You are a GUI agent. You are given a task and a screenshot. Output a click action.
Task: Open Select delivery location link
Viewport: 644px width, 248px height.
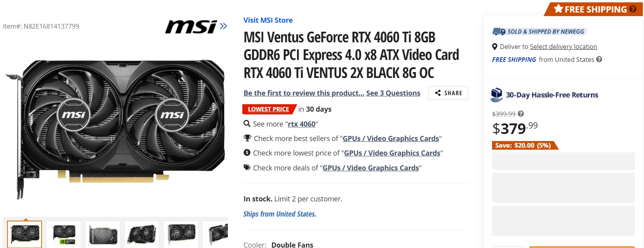563,47
